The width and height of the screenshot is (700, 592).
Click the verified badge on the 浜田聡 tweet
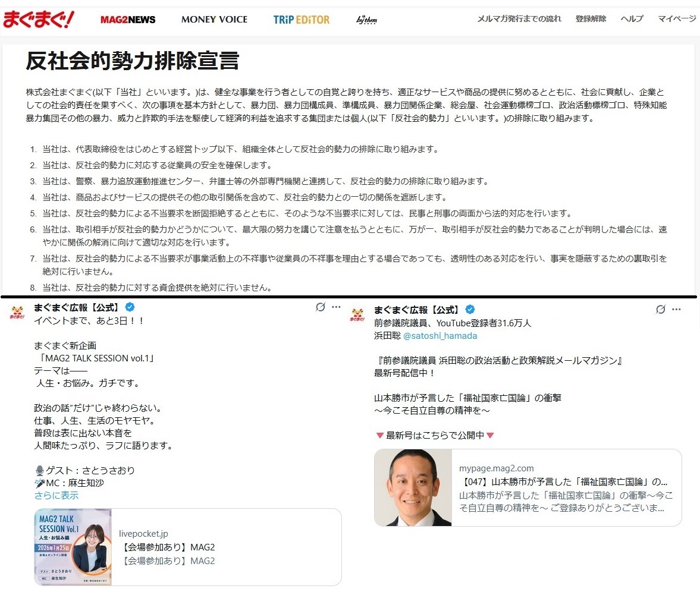coord(470,309)
